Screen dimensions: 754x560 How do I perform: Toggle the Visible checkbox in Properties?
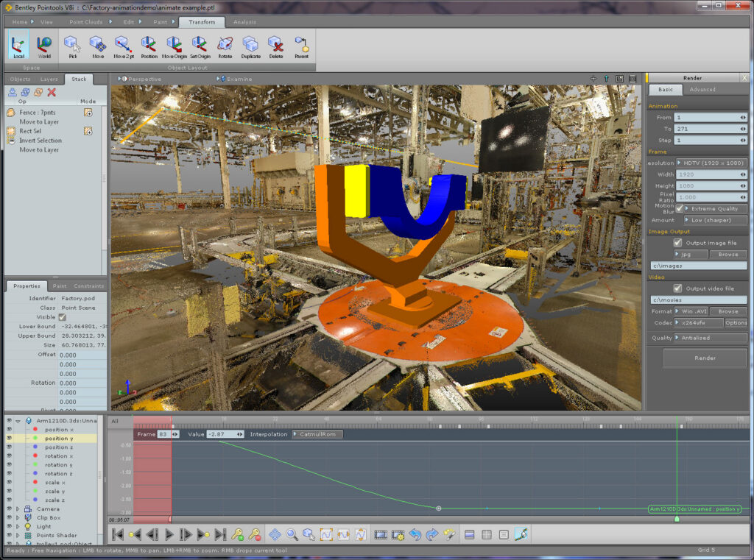pos(62,317)
